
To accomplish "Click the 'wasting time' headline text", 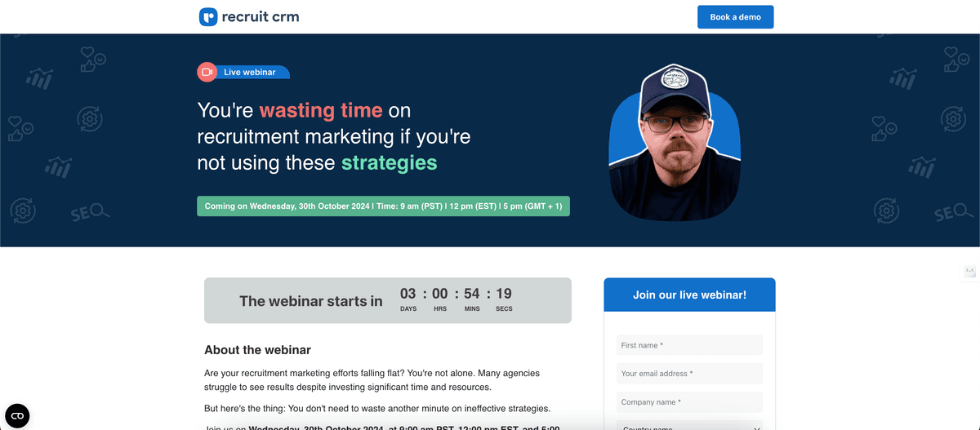I will coord(321,110).
